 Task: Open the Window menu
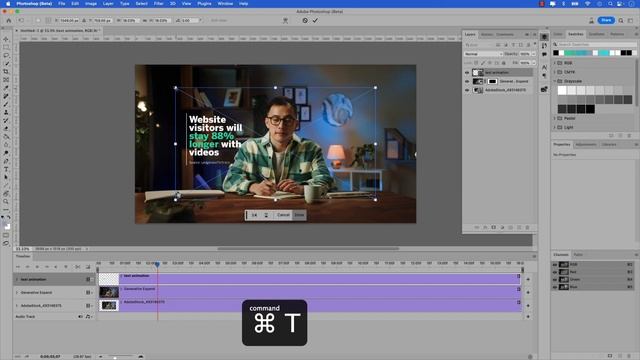[225, 4]
